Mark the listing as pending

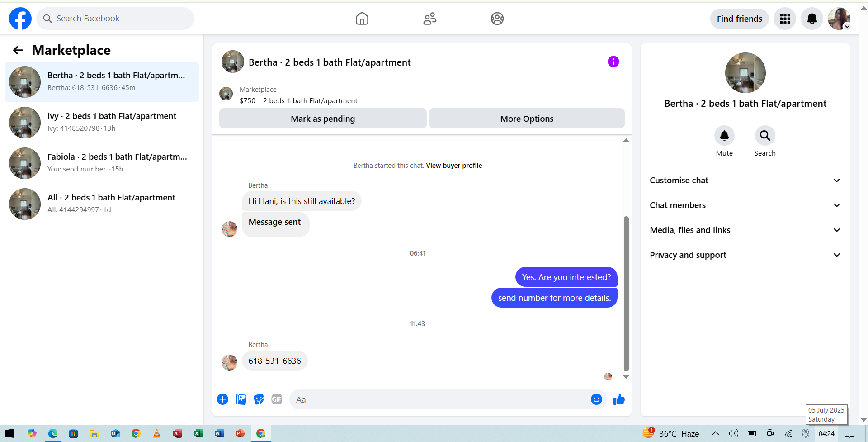click(323, 119)
